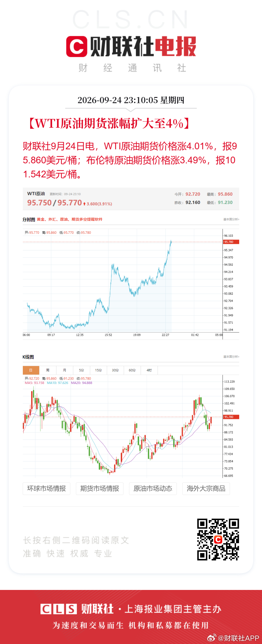Select the 日 daily K-line tab
Screen dimensions: 262x644
31,370
